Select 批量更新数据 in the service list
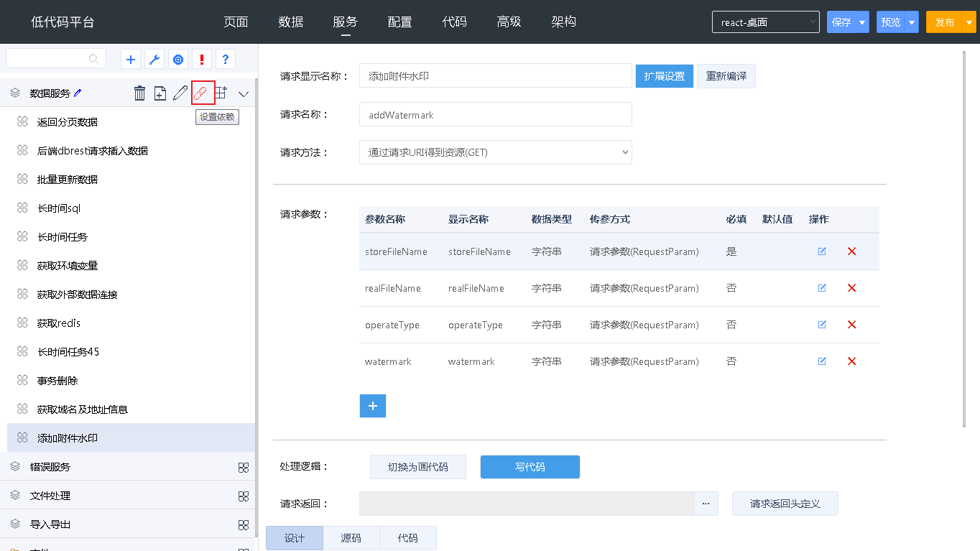The height and width of the screenshot is (551, 980). (x=68, y=180)
